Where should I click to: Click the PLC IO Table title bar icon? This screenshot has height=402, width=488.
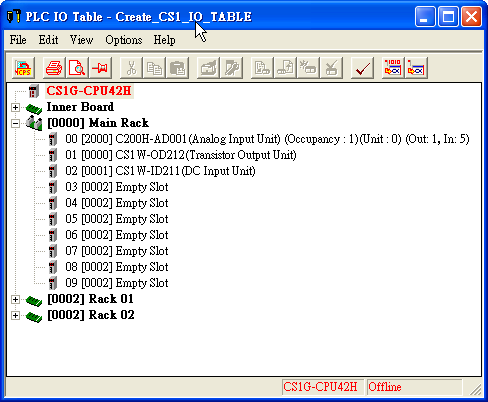pyautogui.click(x=14, y=16)
